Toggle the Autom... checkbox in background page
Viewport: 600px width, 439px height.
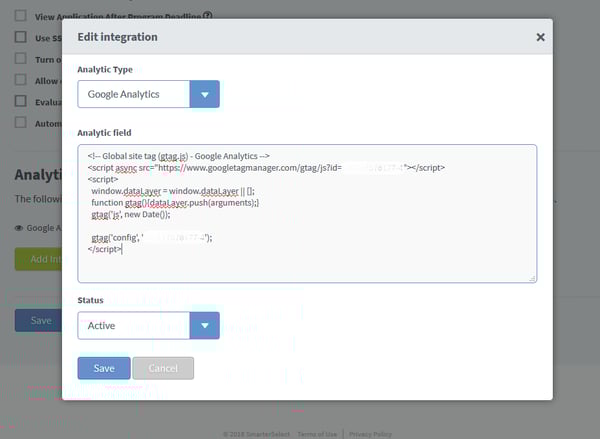pyautogui.click(x=20, y=122)
